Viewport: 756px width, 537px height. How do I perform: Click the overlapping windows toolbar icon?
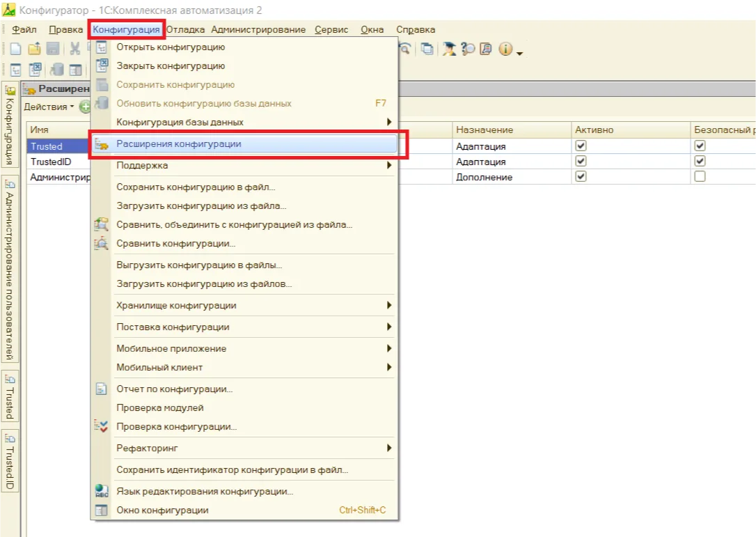(427, 49)
